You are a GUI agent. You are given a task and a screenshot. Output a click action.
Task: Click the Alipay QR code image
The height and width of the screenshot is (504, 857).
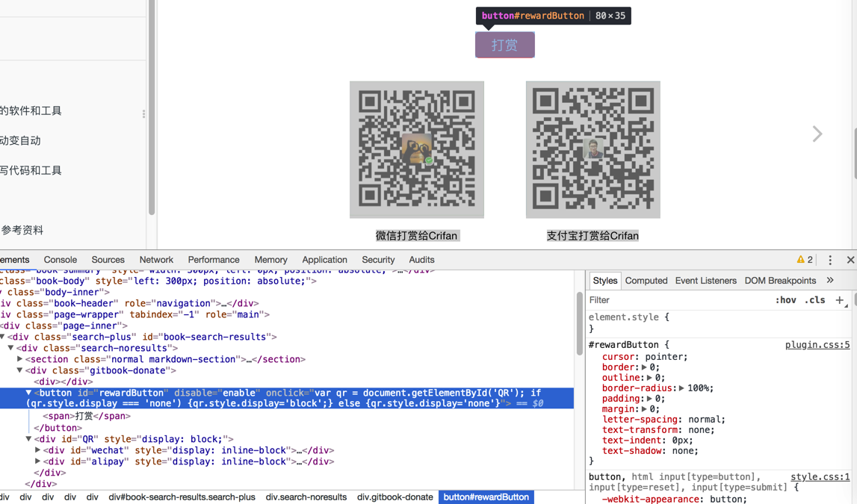[x=593, y=149]
